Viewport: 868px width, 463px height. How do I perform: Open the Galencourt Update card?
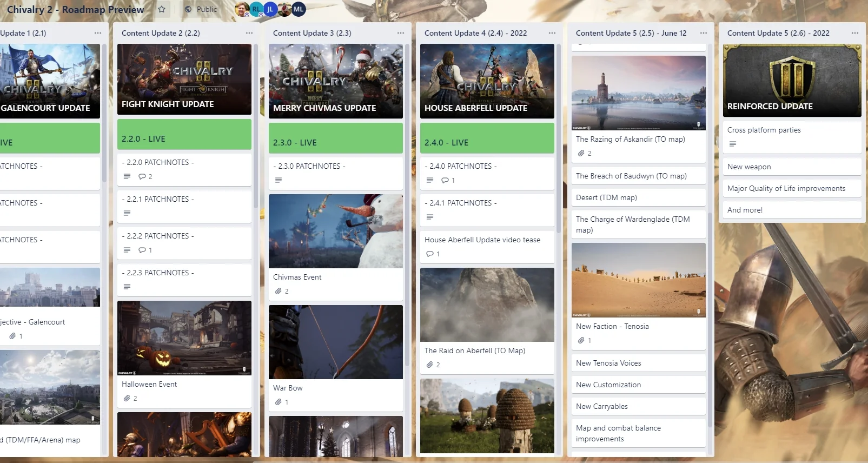point(50,81)
